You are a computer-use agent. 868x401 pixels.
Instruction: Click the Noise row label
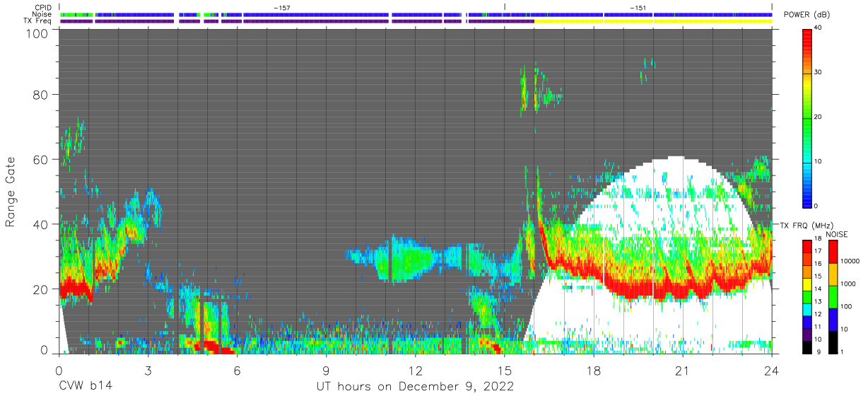point(42,14)
